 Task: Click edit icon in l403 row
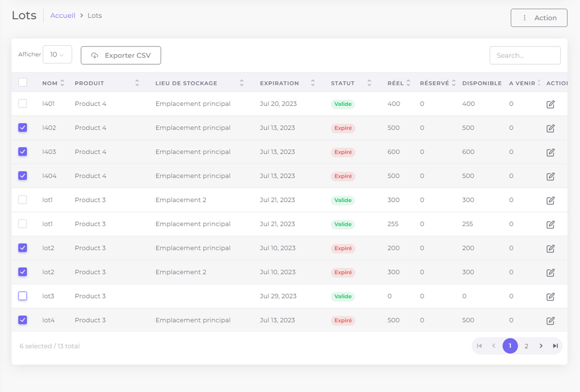pos(550,152)
